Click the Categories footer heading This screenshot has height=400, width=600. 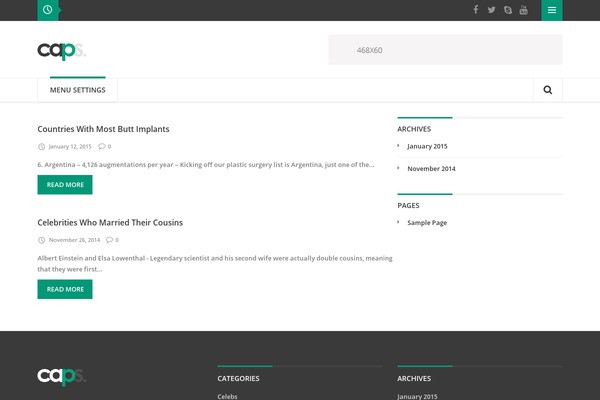pyautogui.click(x=238, y=379)
